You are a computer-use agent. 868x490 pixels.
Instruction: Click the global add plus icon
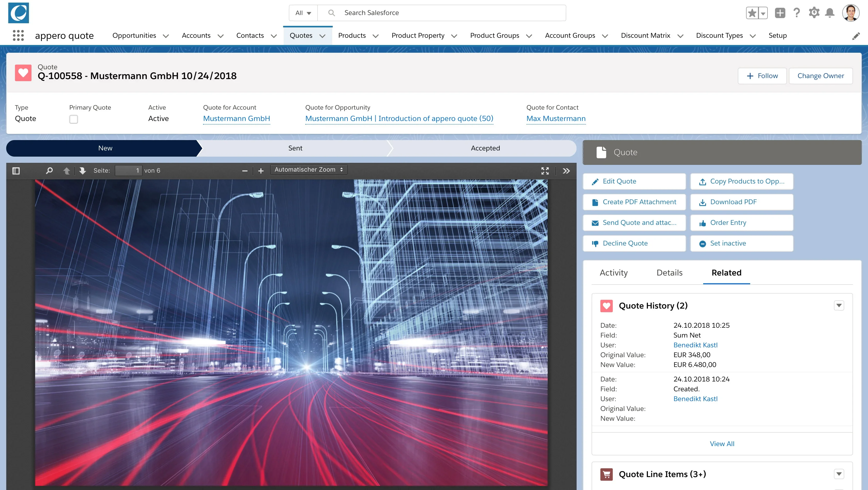(x=780, y=13)
